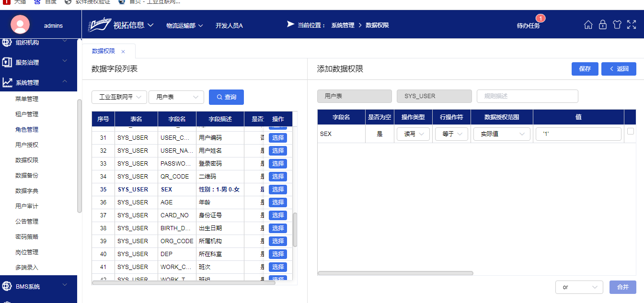Open the 等于 row operator dropdown
Viewport: 644px width, 303px height.
click(x=451, y=134)
